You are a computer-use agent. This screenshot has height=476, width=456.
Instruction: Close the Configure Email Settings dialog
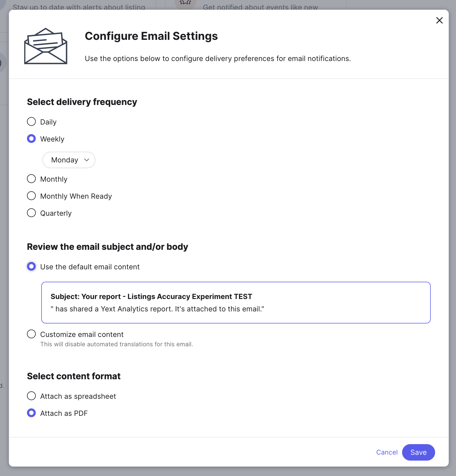point(439,20)
